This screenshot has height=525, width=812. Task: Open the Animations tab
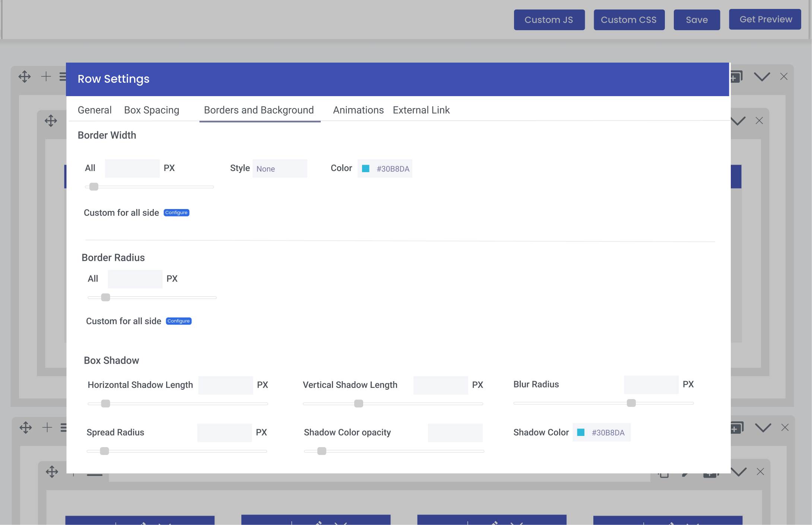click(358, 110)
